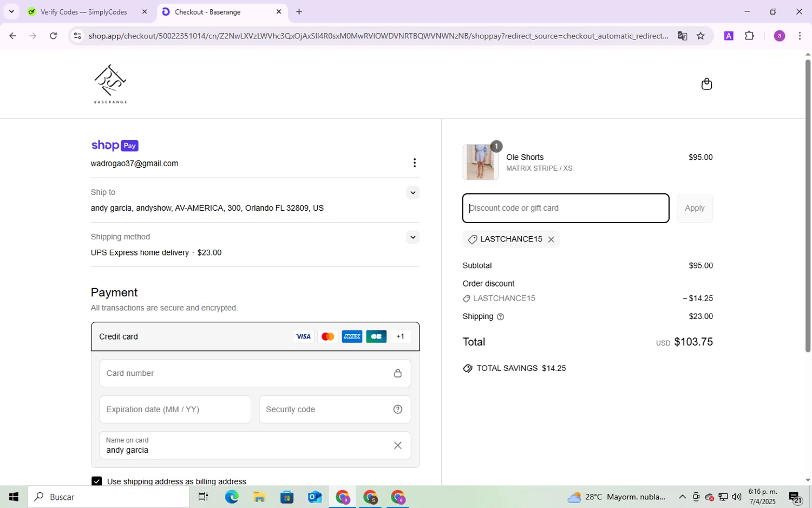812x508 pixels.
Task: Show more card brands via +1 badge
Action: coord(401,336)
